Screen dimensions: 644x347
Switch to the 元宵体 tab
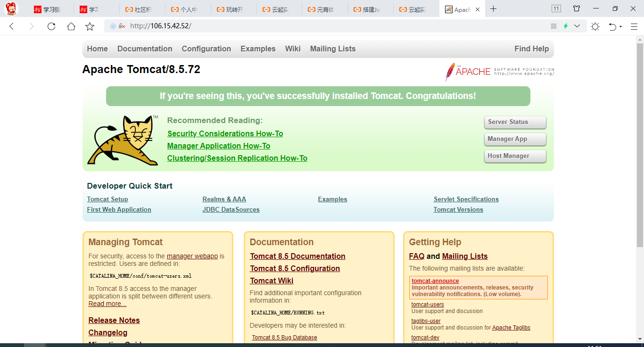(x=325, y=9)
